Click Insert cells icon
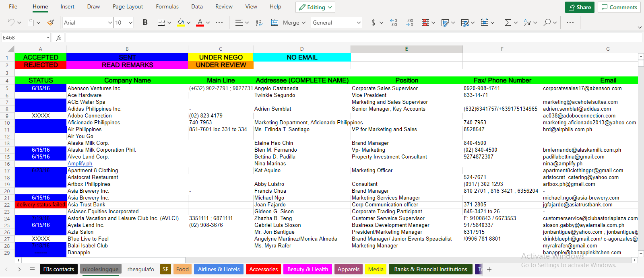 coord(485,23)
